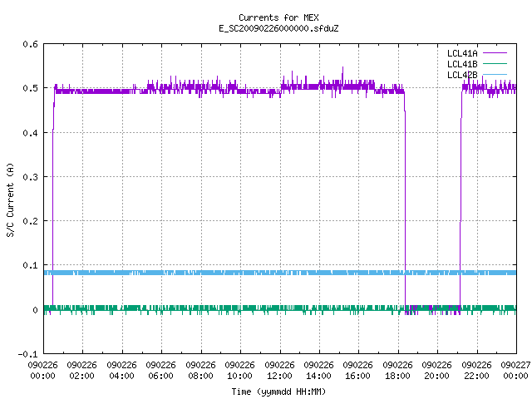Click the purple LCL41A legend line sample

click(x=495, y=53)
